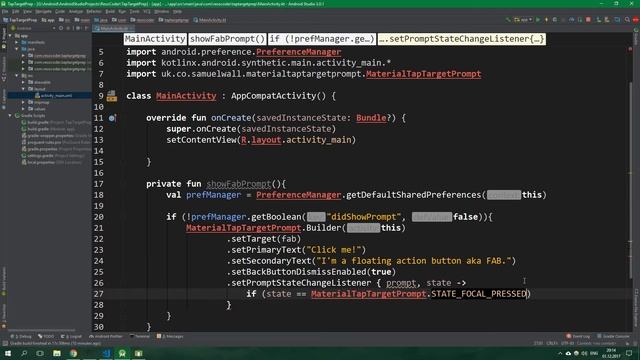Click the override gutter icon on line 11

click(112, 118)
